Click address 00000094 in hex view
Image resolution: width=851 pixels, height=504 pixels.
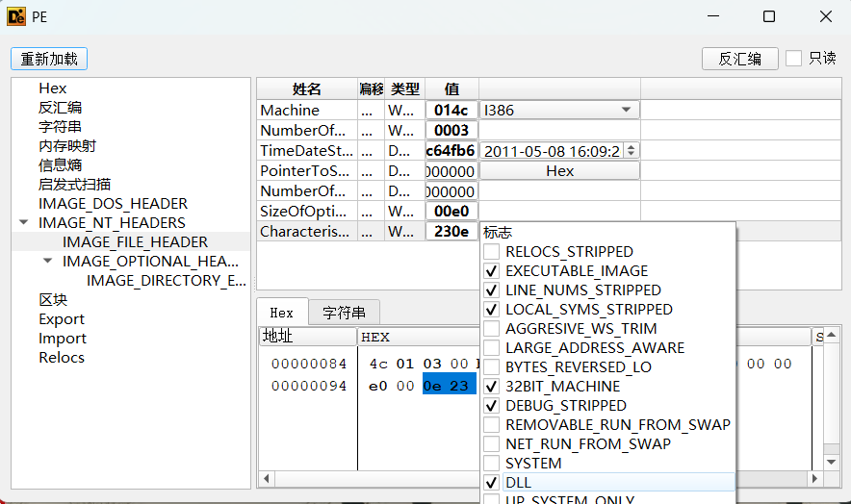(309, 386)
